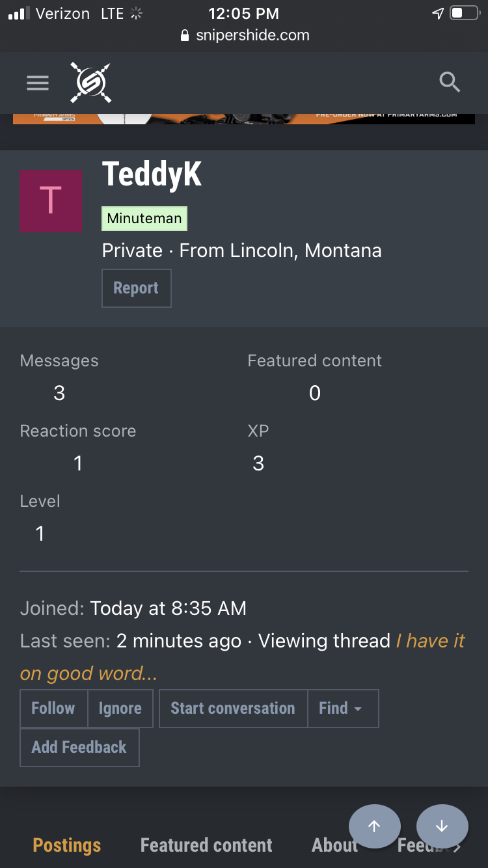Open the hamburger navigation menu
Viewport: 488px width, 868px height.
38,83
